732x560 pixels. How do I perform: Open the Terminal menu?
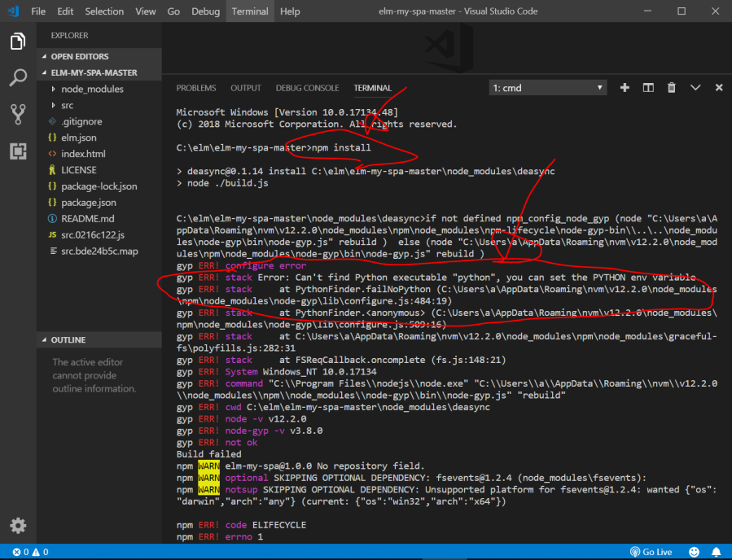coord(249,11)
